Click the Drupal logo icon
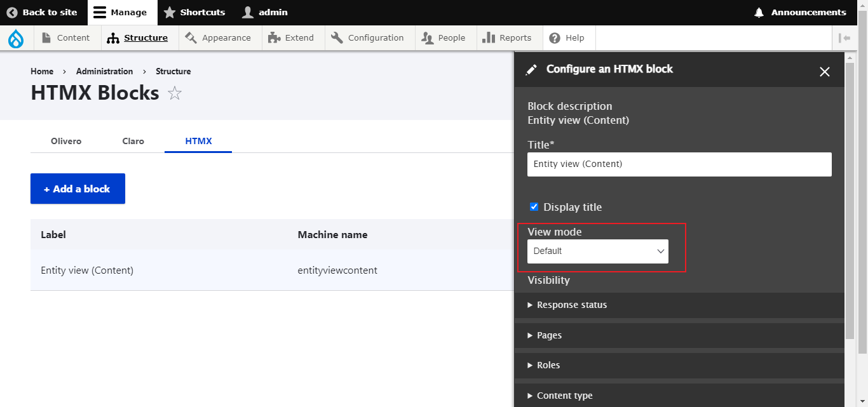Screen dimensions: 868x407 (x=16, y=37)
